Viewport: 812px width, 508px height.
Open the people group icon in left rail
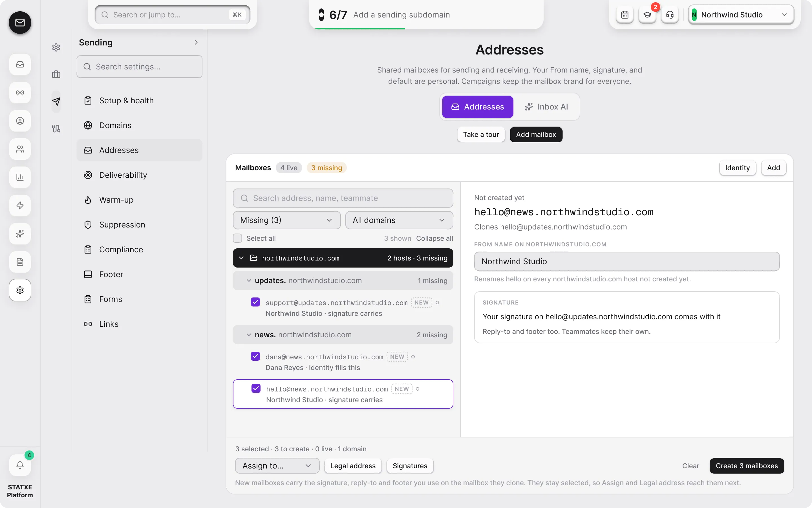[x=20, y=149]
